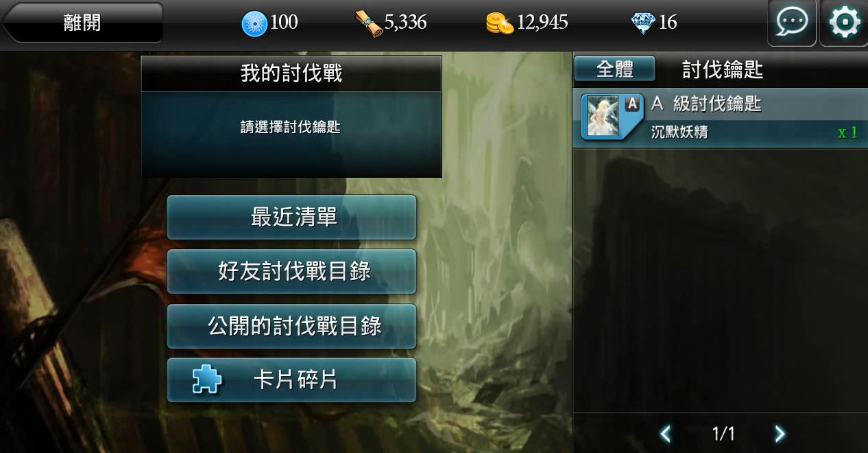Click the 我的討伐戰 panel header
The width and height of the screenshot is (868, 453).
pyautogui.click(x=291, y=73)
